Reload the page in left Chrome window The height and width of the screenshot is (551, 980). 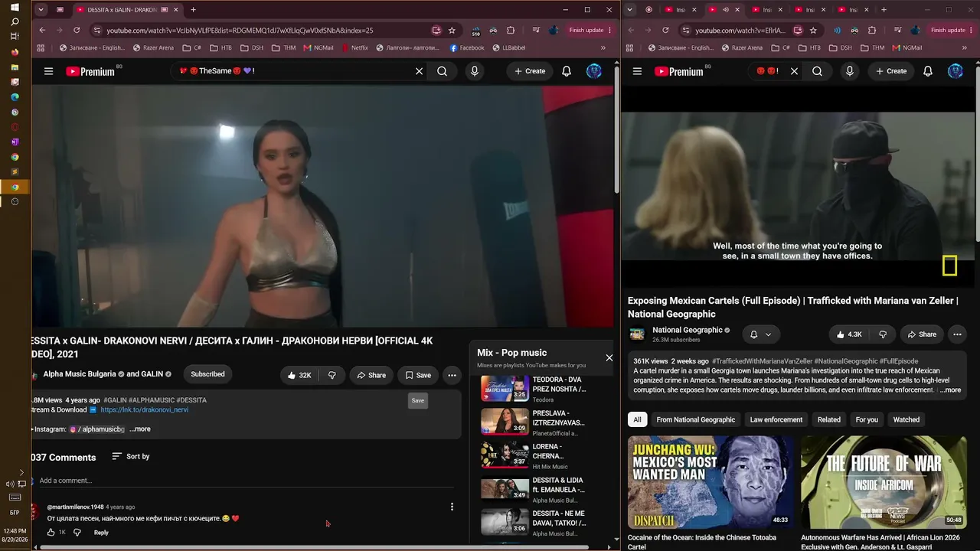pyautogui.click(x=77, y=30)
